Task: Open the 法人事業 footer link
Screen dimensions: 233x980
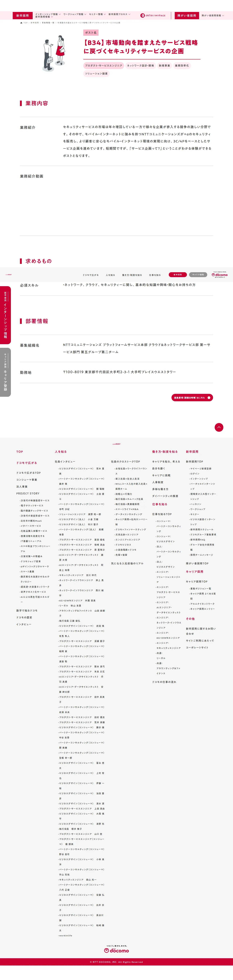Action: coord(22,486)
